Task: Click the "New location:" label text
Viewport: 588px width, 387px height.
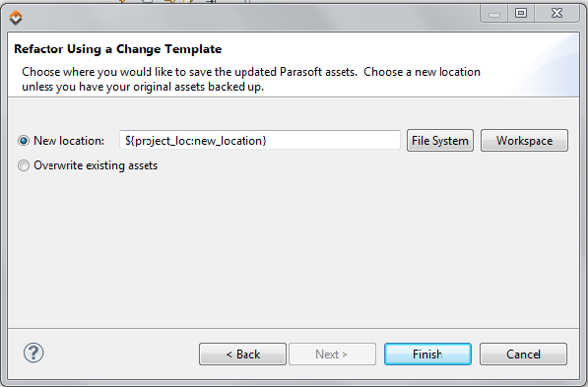Action: point(69,141)
